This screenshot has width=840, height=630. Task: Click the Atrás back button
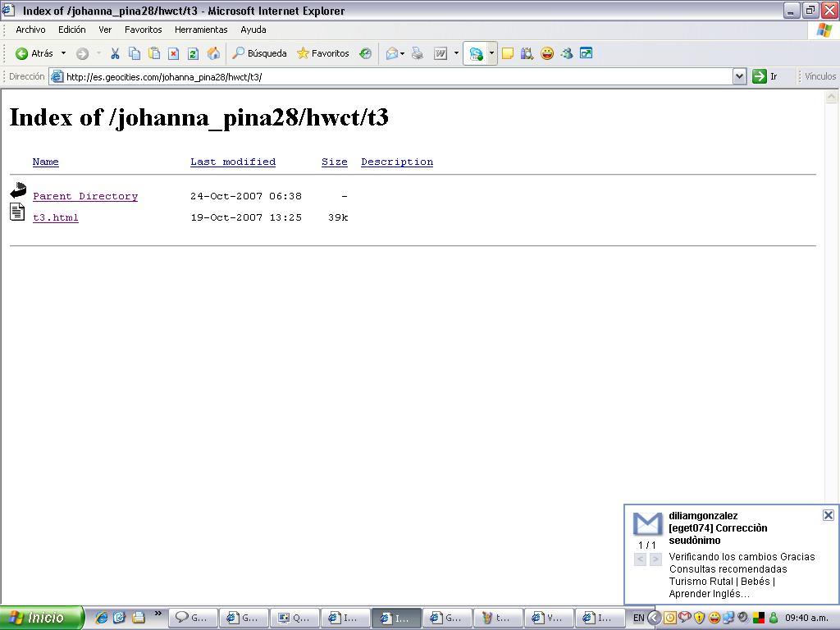(34, 53)
